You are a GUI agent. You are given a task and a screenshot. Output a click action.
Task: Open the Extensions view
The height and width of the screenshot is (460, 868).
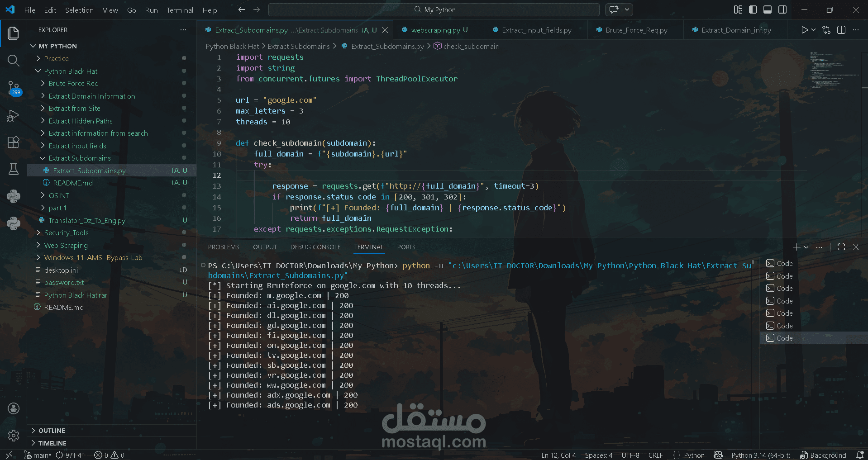[13, 142]
